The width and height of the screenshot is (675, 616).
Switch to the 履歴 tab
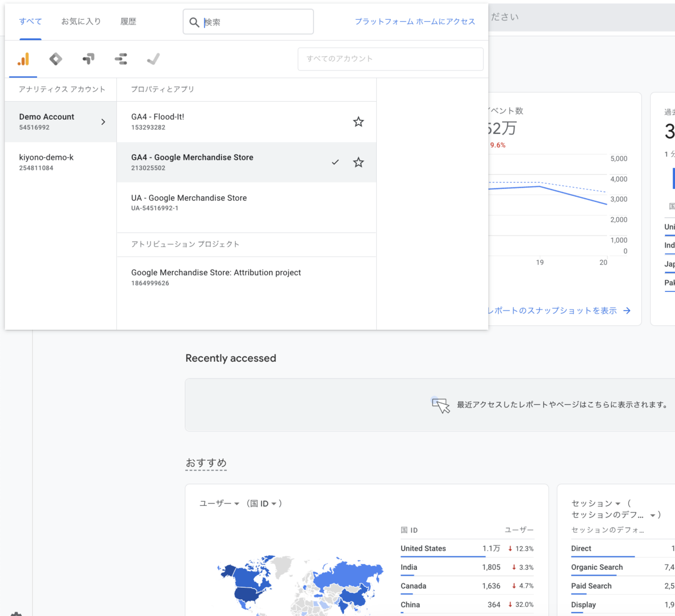click(128, 21)
